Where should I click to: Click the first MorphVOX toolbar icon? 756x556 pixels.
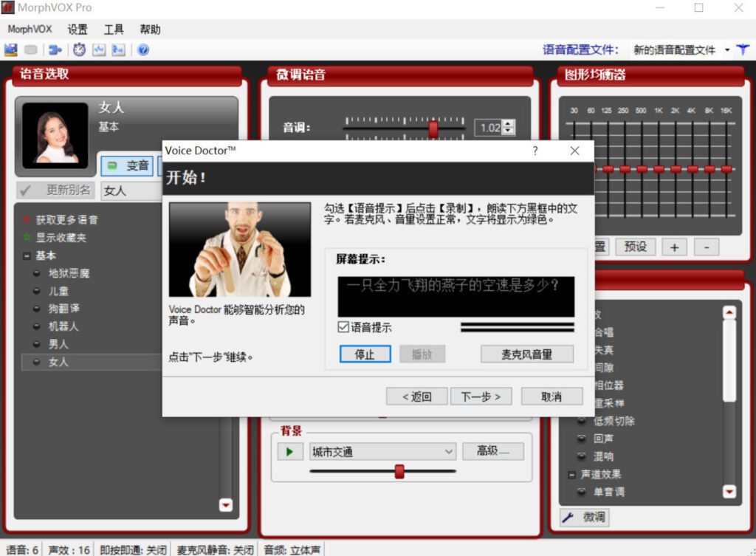pyautogui.click(x=10, y=49)
